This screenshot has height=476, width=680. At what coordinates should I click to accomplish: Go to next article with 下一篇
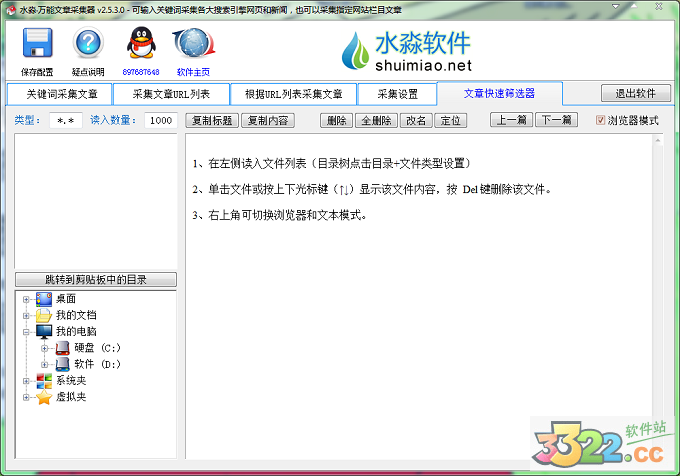click(x=556, y=120)
